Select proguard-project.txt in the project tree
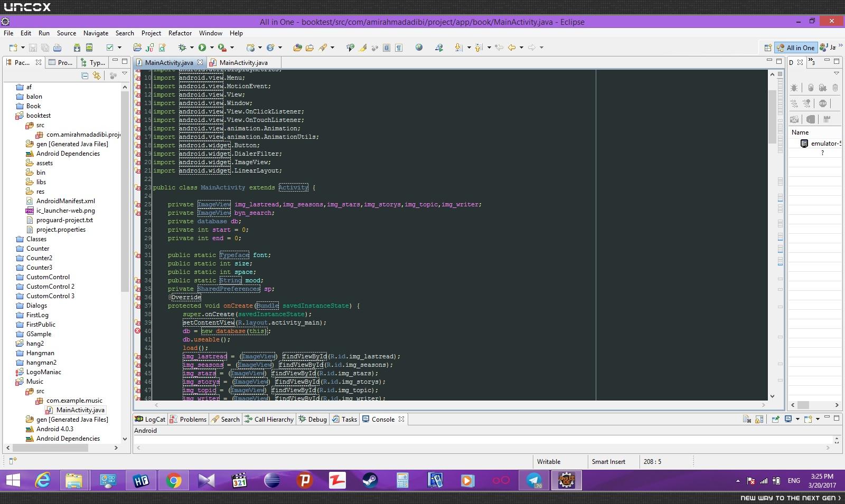Image resolution: width=845 pixels, height=504 pixels. tap(64, 220)
